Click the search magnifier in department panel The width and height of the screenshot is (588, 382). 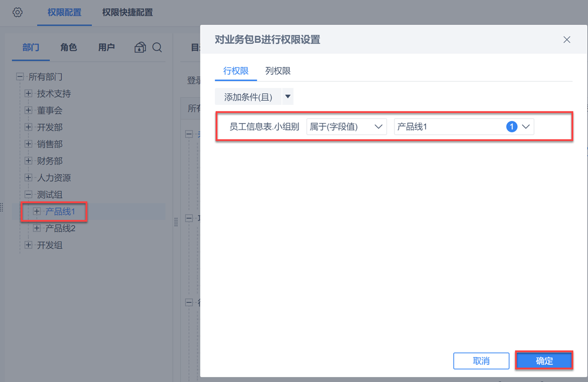pos(157,48)
